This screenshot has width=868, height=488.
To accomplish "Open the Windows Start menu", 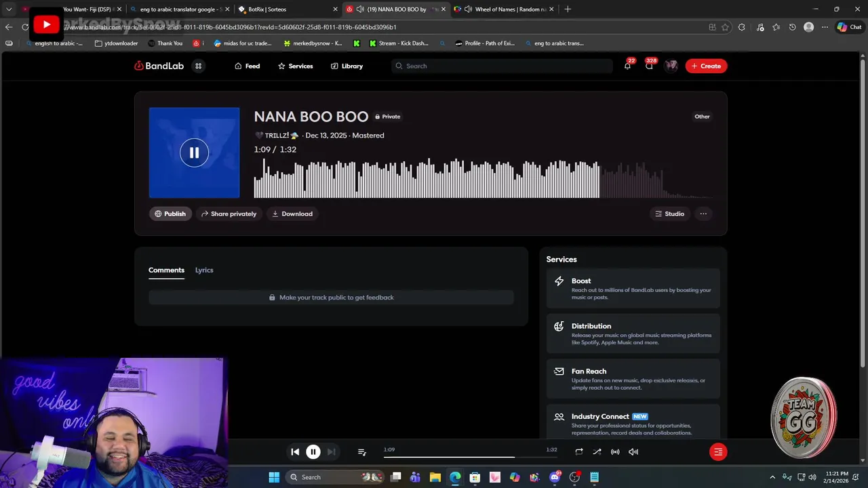I will click(274, 477).
